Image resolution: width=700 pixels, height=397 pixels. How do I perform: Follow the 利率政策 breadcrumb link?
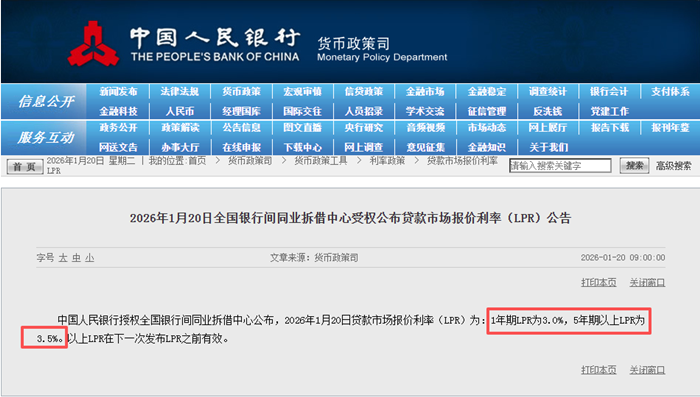tap(387, 161)
